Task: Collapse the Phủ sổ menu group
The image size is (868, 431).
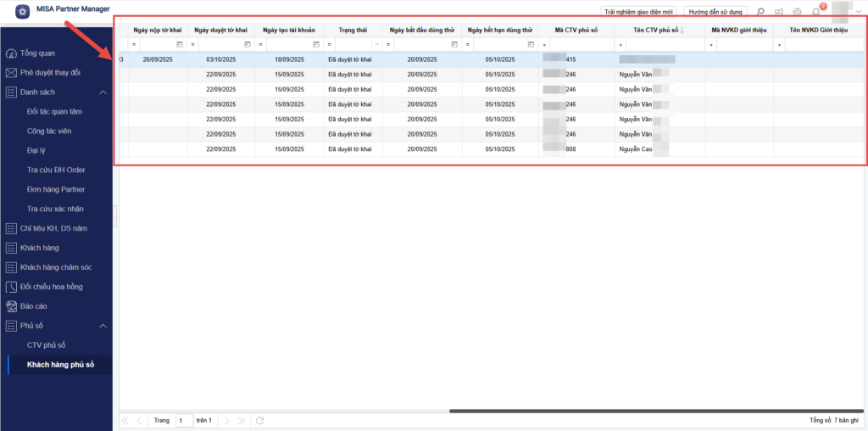Action: [x=103, y=326]
